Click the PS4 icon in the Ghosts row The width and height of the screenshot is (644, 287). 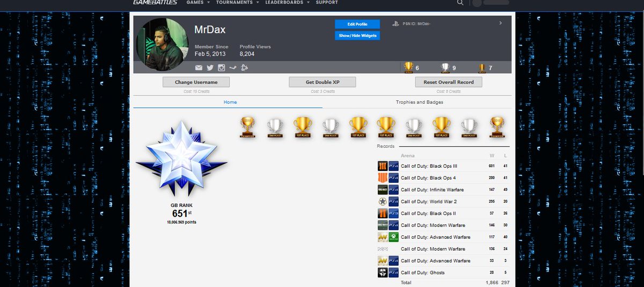tap(393, 272)
